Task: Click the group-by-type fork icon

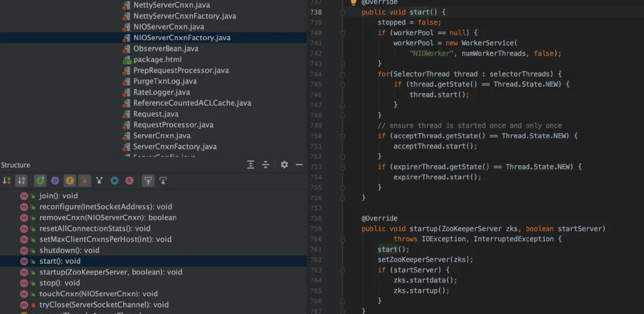Action: pos(99,180)
